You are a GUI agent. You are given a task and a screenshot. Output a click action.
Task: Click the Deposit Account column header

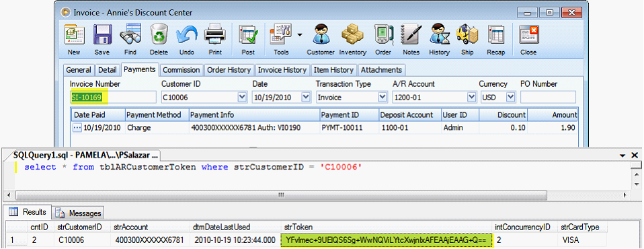pos(410,115)
